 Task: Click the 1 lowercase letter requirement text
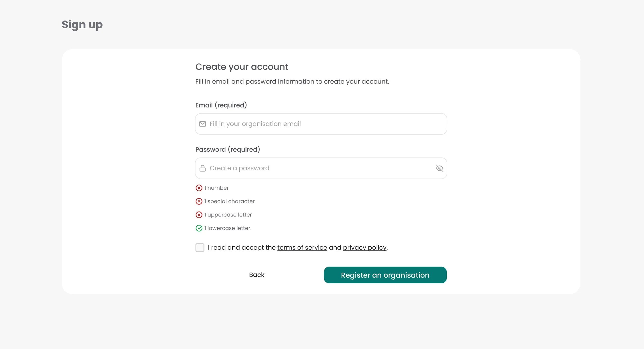[228, 228]
